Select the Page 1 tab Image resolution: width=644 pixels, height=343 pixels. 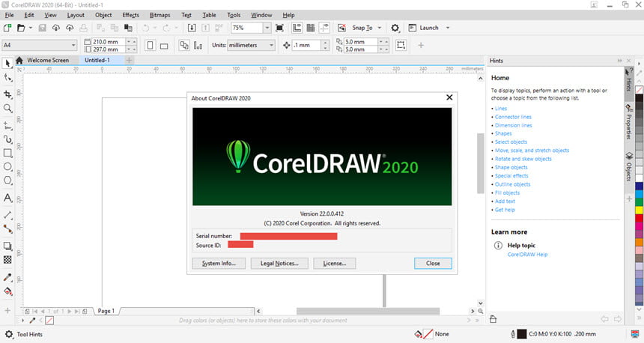point(106,311)
